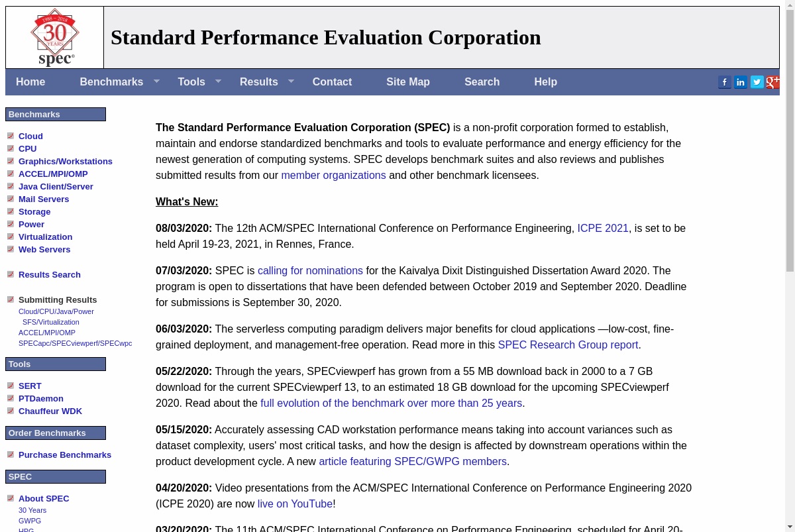Click the bullet icon beside Storage
Image resolution: width=795 pixels, height=532 pixels.
point(11,211)
